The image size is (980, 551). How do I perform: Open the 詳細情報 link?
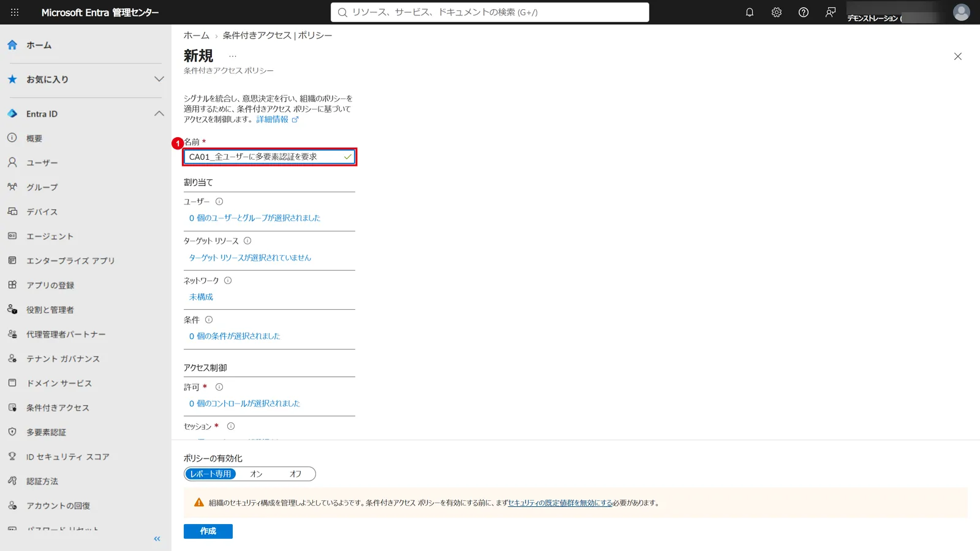(277, 119)
